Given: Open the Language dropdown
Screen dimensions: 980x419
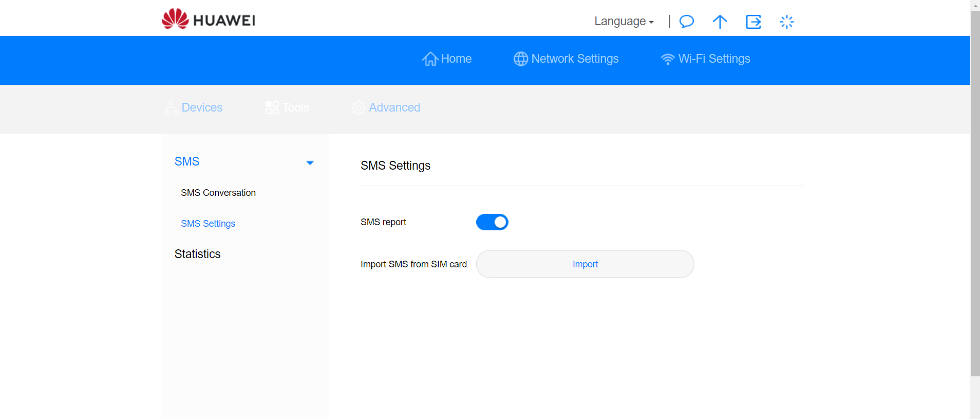Looking at the screenshot, I should click(624, 22).
